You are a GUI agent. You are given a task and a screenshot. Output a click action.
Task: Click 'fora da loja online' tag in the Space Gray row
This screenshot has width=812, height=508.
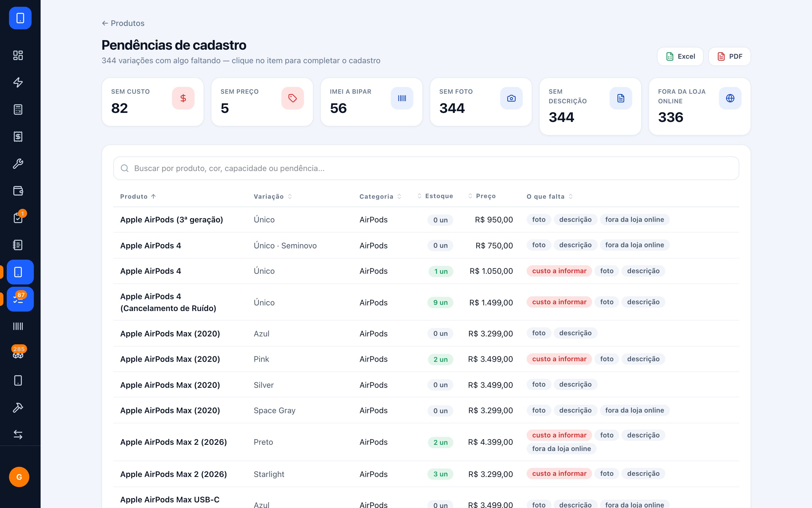click(634, 410)
